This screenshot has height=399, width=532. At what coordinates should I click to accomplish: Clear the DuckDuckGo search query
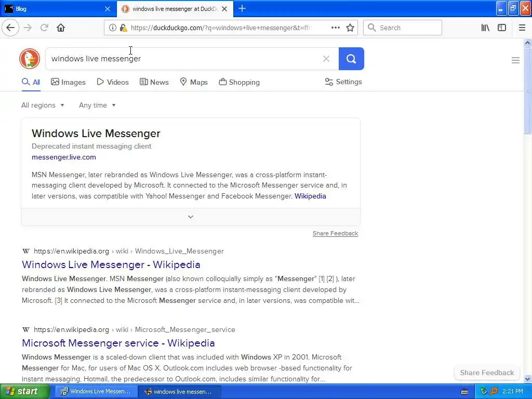[x=326, y=59]
